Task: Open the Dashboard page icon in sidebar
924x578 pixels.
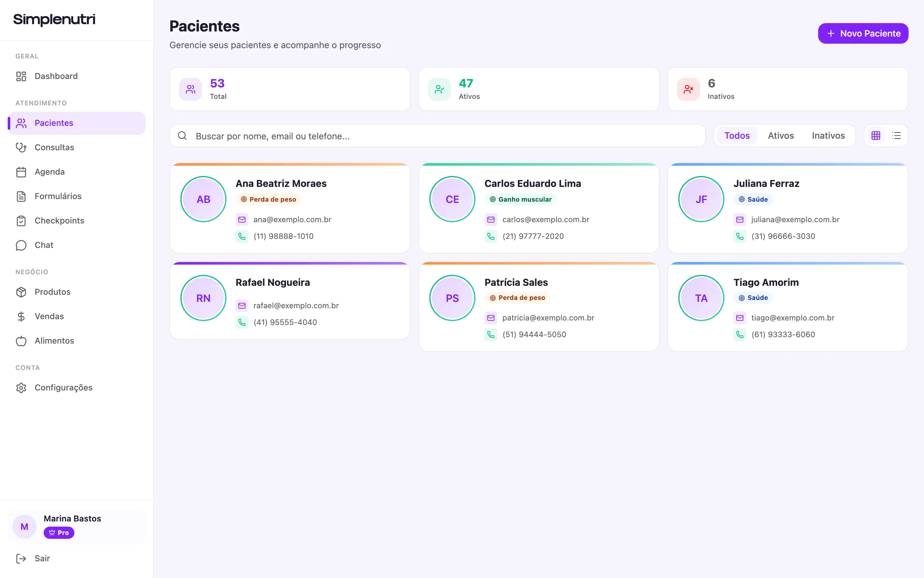Action: 21,76
